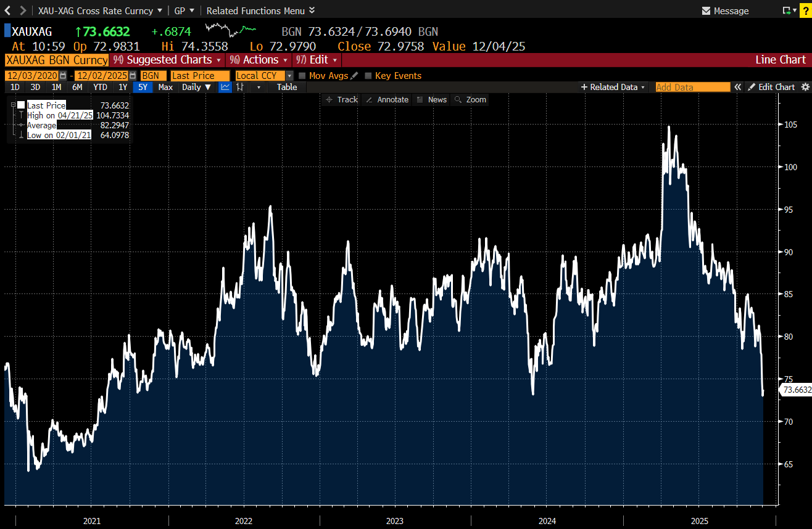This screenshot has width=812, height=529.
Task: Switch to the bar chart type icon
Action: point(240,87)
